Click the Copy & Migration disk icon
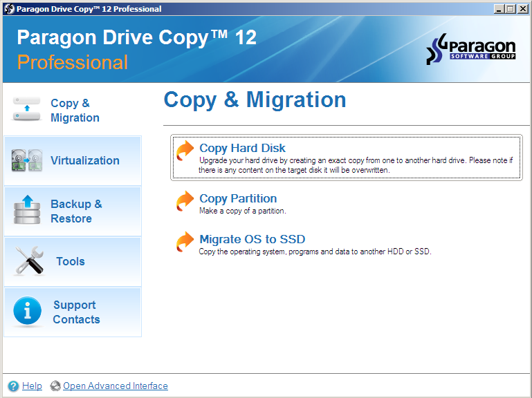532x398 pixels. point(27,109)
